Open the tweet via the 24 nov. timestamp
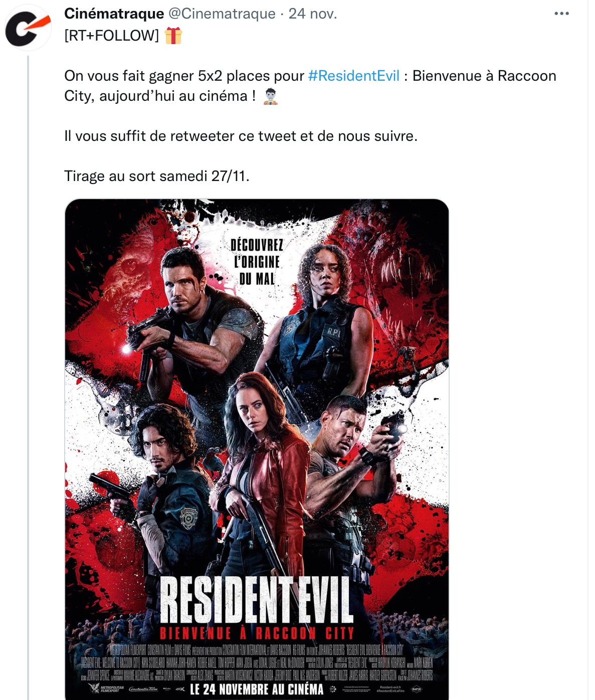Screen dimensions: 595x700 click(313, 14)
